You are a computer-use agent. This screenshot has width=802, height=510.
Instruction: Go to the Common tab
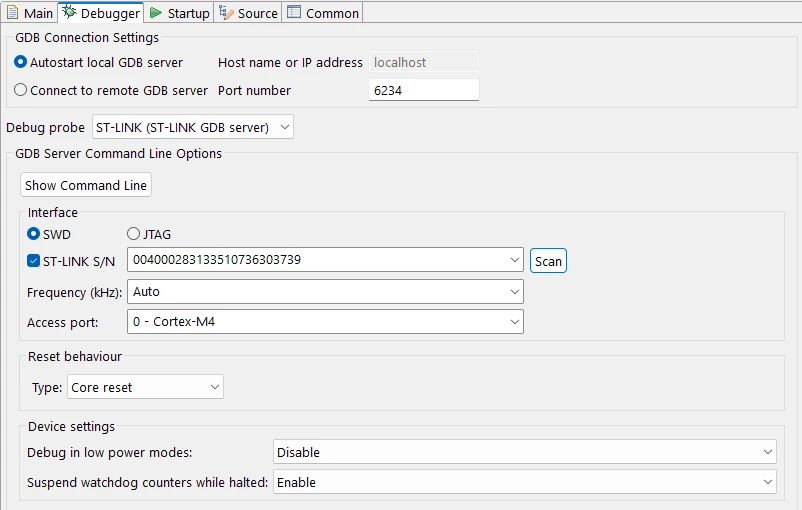(323, 13)
